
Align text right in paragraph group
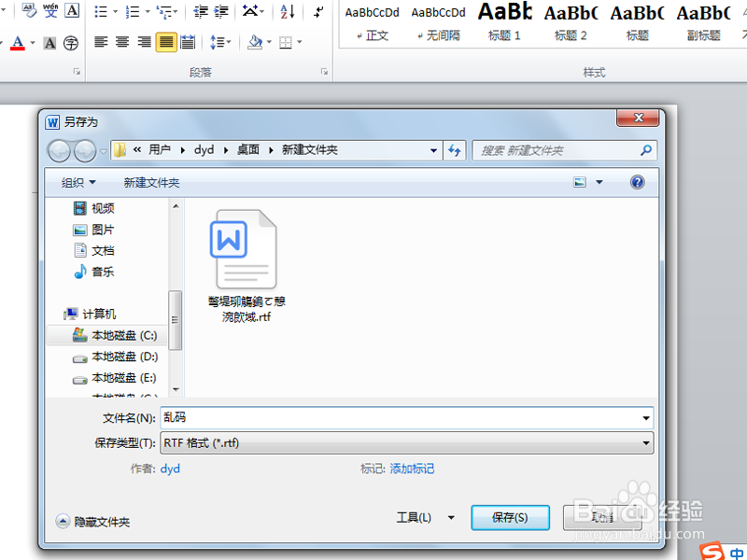pos(145,42)
